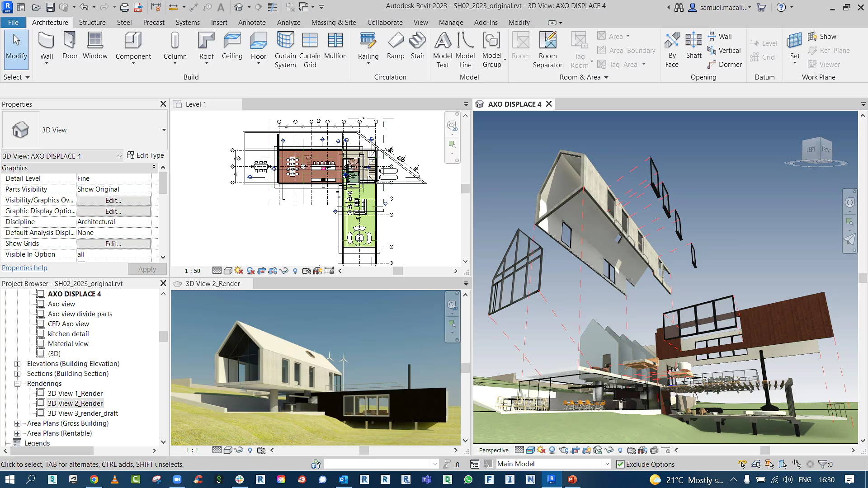Toggle visibility of kitchen detail checkbox
Image resolution: width=868 pixels, height=488 pixels.
pyautogui.click(x=41, y=333)
